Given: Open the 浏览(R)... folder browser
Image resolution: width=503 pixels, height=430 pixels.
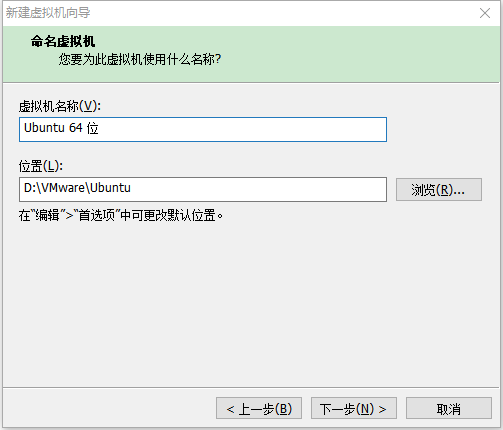Looking at the screenshot, I should pyautogui.click(x=439, y=190).
